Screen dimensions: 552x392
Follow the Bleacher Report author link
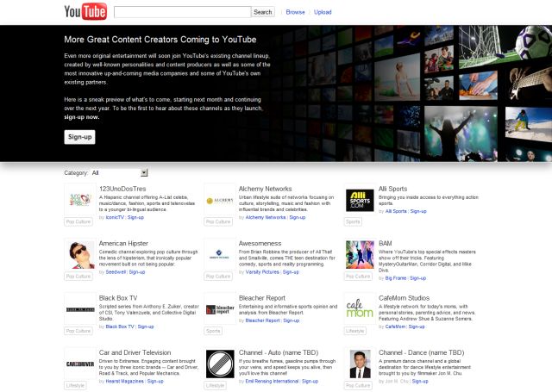pyautogui.click(x=262, y=320)
